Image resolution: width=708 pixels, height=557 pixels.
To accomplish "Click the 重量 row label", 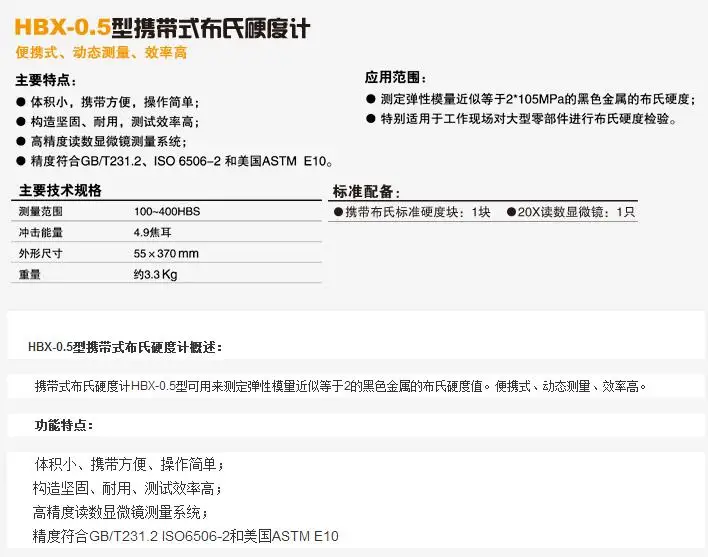I will 30,274.
